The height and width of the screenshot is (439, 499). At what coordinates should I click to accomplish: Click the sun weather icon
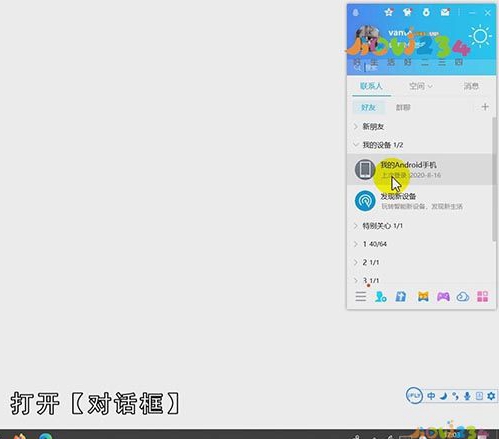(480, 36)
